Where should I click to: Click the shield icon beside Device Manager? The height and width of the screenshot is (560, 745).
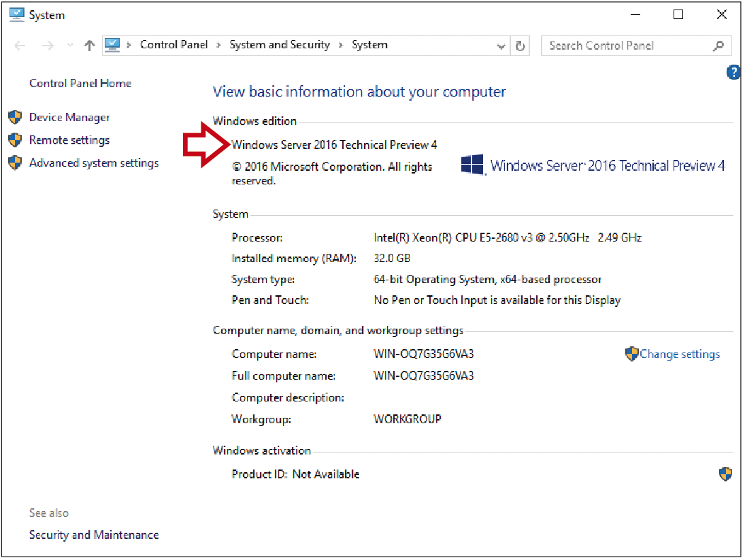pyautogui.click(x=15, y=117)
